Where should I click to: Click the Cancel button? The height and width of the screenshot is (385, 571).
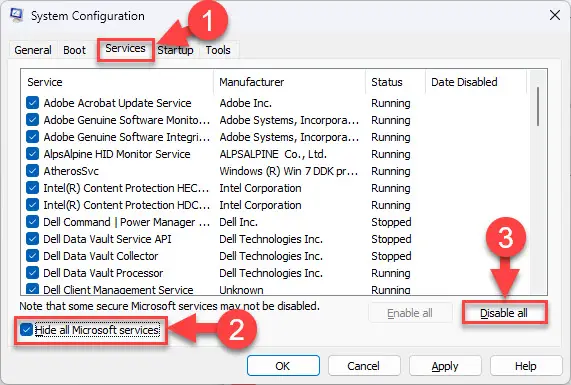(x=363, y=366)
